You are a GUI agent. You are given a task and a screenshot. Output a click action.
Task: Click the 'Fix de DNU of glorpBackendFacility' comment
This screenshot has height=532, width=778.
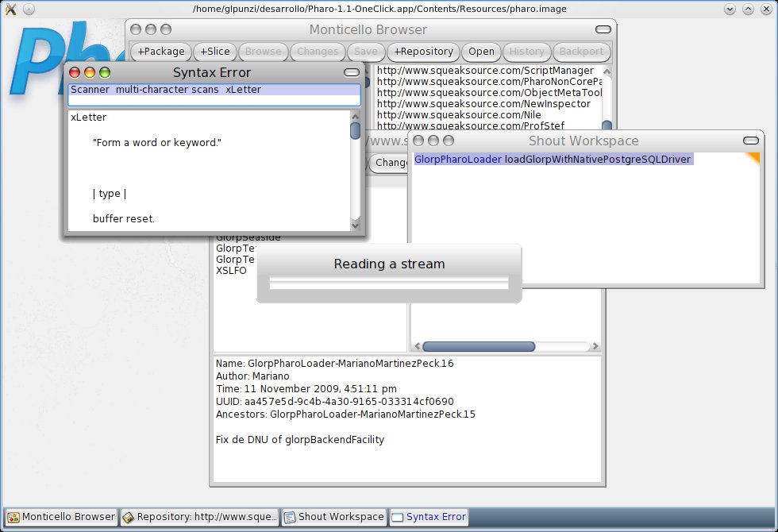[x=300, y=440]
